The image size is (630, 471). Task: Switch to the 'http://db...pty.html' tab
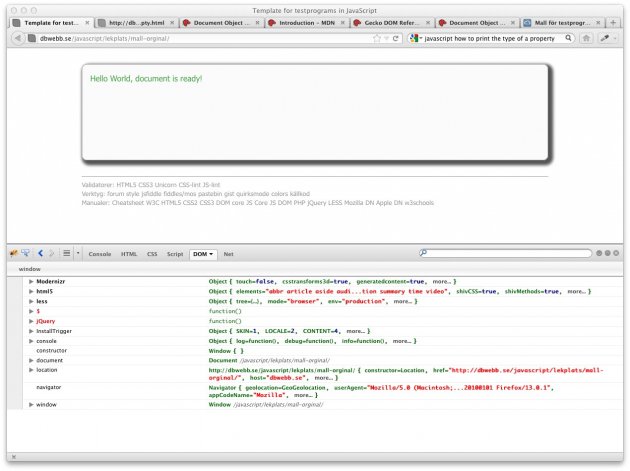point(136,23)
